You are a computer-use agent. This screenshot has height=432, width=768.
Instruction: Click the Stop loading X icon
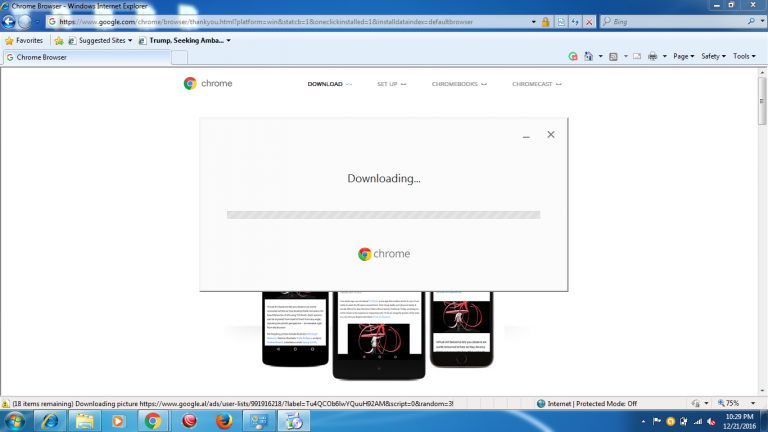click(x=588, y=21)
